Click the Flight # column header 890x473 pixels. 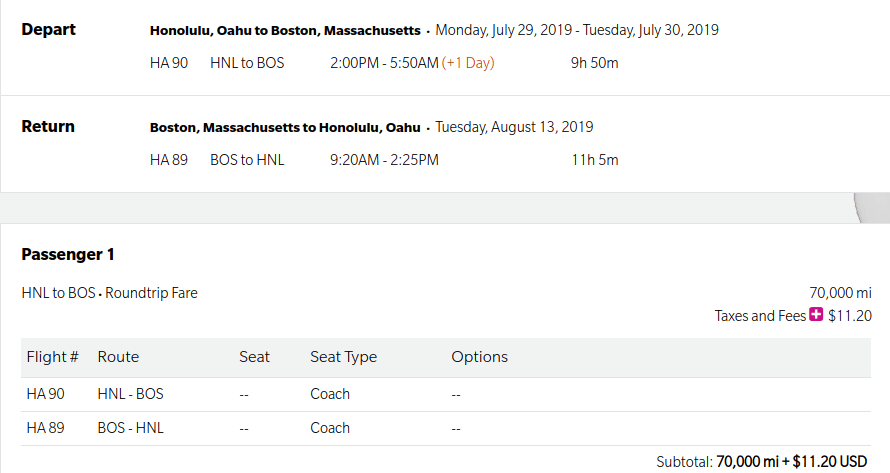(x=52, y=357)
